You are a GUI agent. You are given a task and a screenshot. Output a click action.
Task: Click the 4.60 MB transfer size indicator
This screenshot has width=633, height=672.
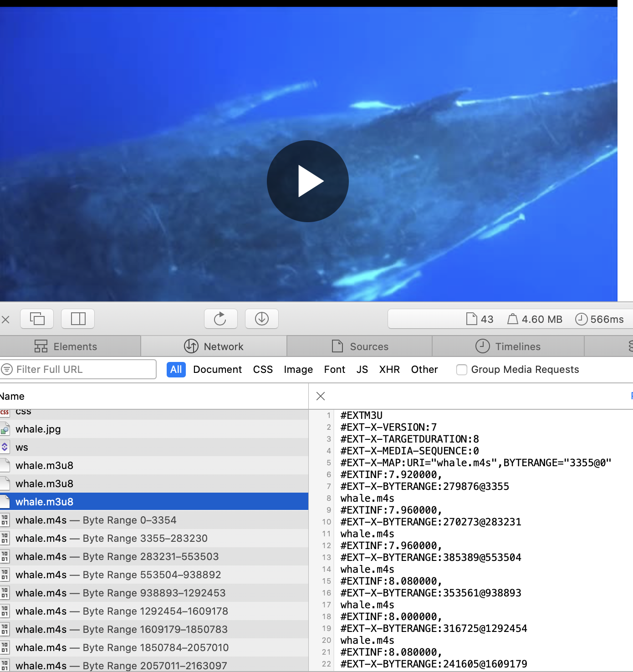coord(535,319)
